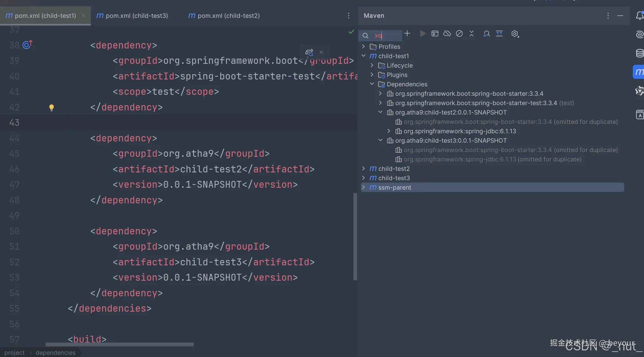Open the Database tool window icon

[640, 53]
